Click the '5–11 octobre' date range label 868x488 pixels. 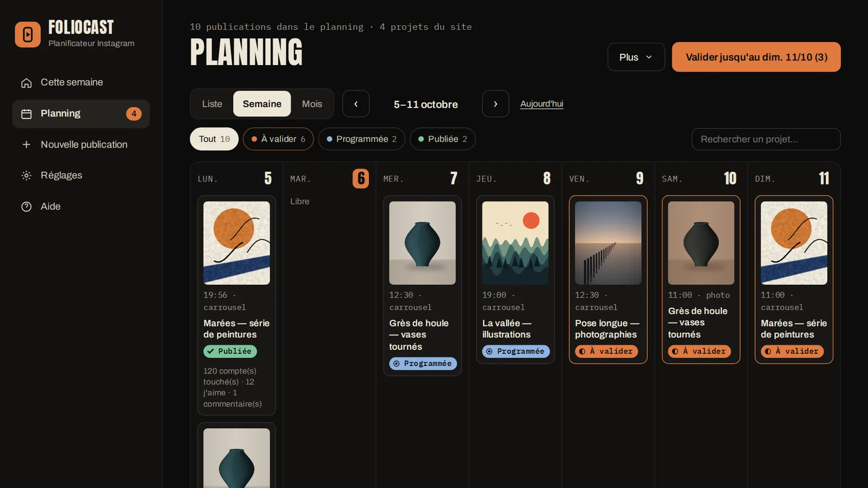point(426,104)
